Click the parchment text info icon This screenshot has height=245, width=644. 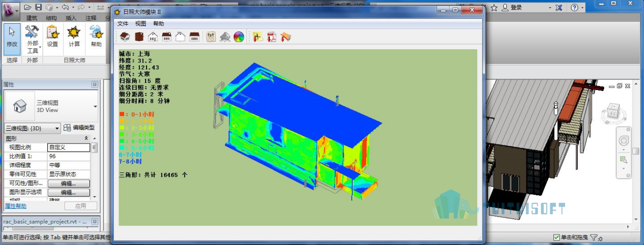coord(211,36)
